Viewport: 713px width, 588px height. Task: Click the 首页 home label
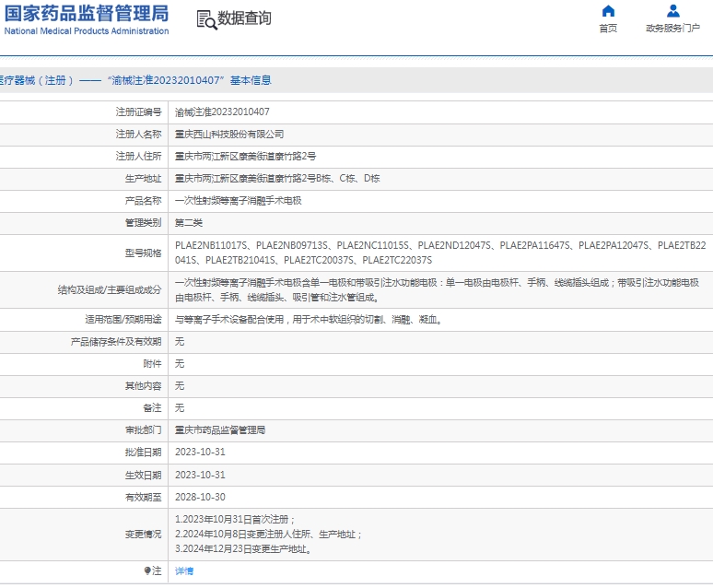pos(608,29)
